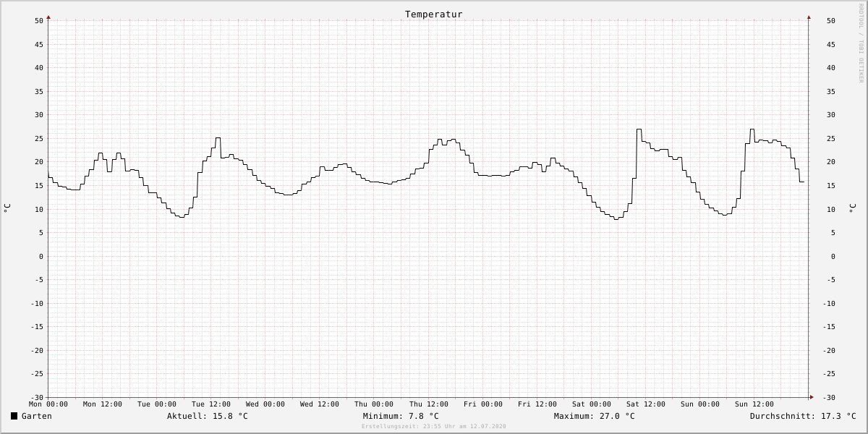
Task: Click the -20 label on right temperature axis
Action: 828,351
